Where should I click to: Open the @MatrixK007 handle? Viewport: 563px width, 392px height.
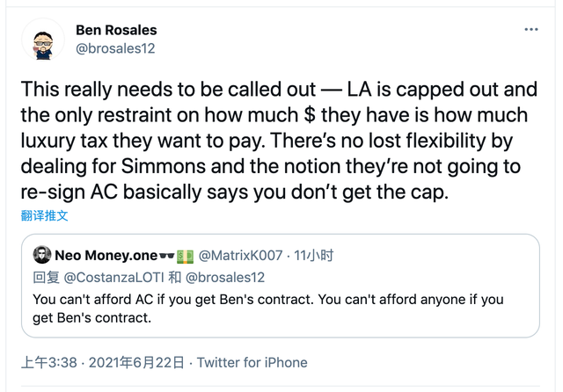click(x=241, y=255)
